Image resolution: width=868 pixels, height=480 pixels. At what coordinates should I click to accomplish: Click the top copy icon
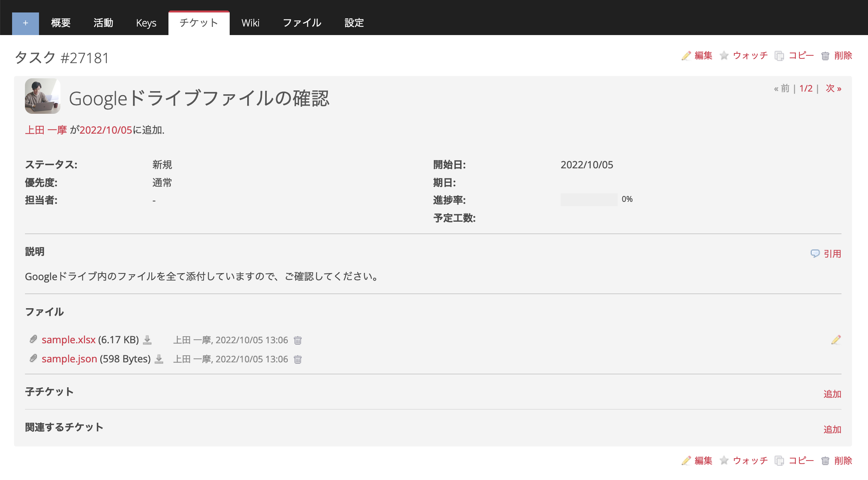click(779, 56)
